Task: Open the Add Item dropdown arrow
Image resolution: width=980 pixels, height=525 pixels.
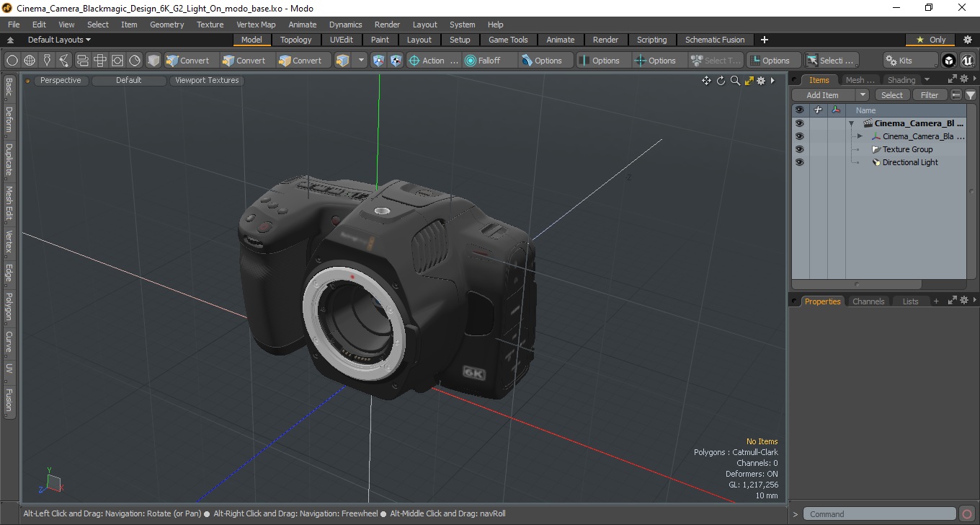Action: [863, 95]
